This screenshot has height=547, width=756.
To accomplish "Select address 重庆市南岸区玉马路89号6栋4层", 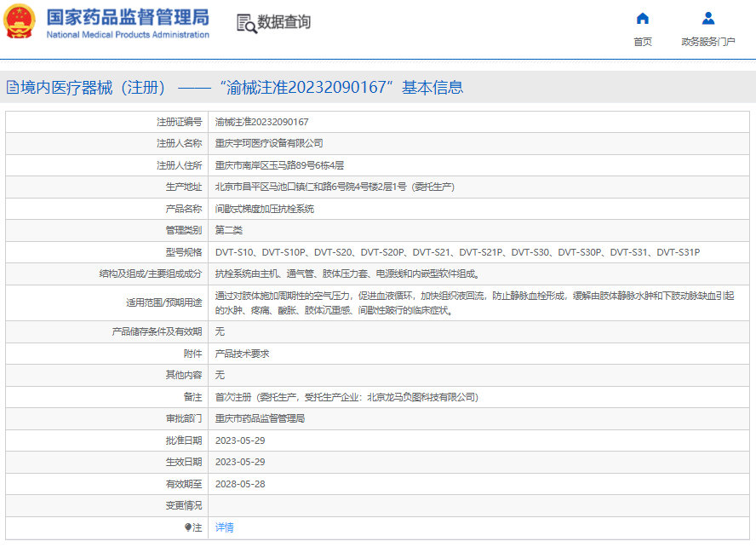I will (x=279, y=165).
